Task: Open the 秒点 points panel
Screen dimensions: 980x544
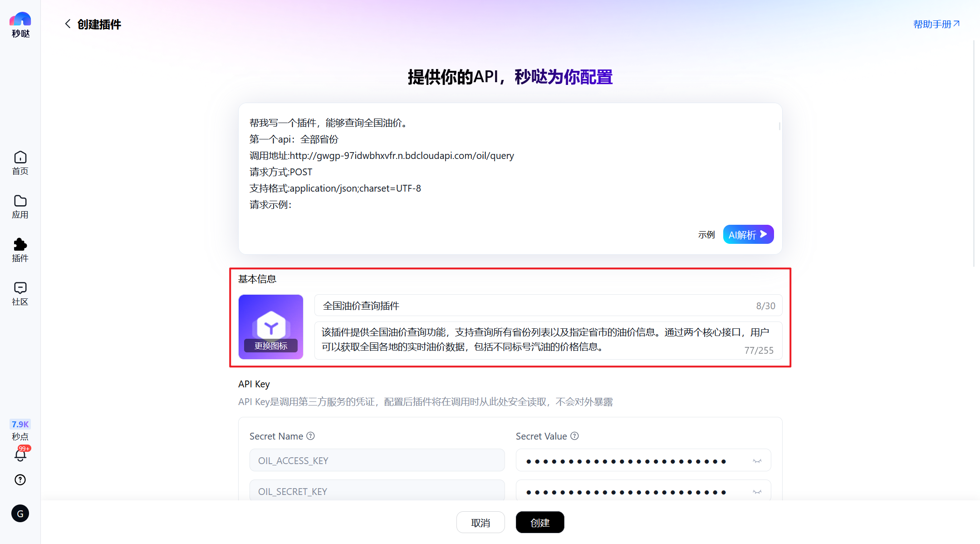Action: pyautogui.click(x=20, y=430)
